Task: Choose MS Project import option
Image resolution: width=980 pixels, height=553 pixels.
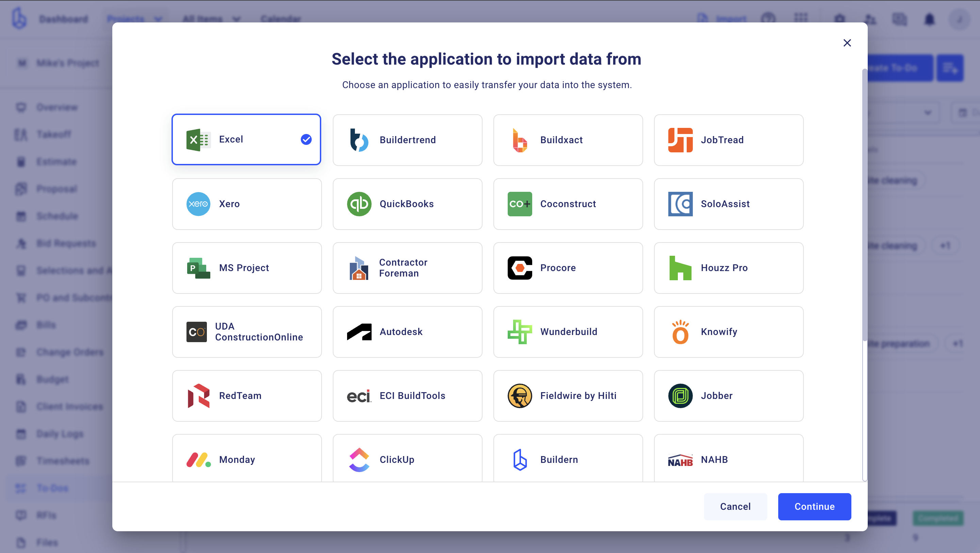Action: pyautogui.click(x=247, y=268)
